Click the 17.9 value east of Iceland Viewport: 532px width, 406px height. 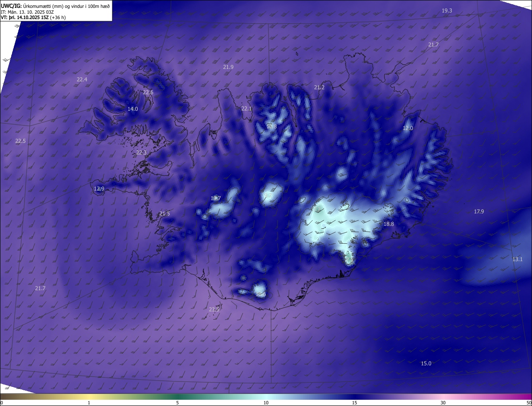[x=479, y=211]
